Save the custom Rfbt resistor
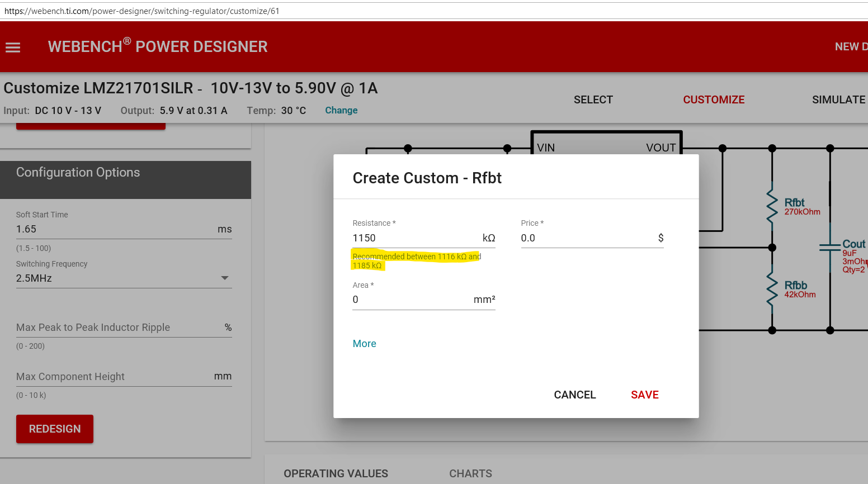The width and height of the screenshot is (868, 484). (645, 395)
